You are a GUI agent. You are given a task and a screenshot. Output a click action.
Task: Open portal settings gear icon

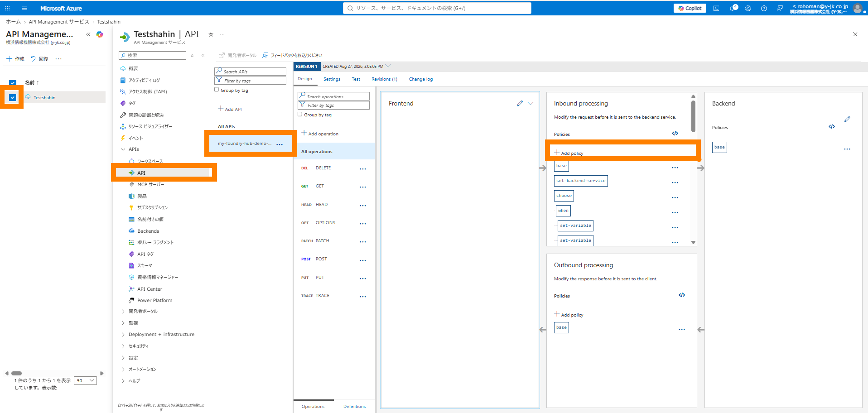(x=748, y=8)
